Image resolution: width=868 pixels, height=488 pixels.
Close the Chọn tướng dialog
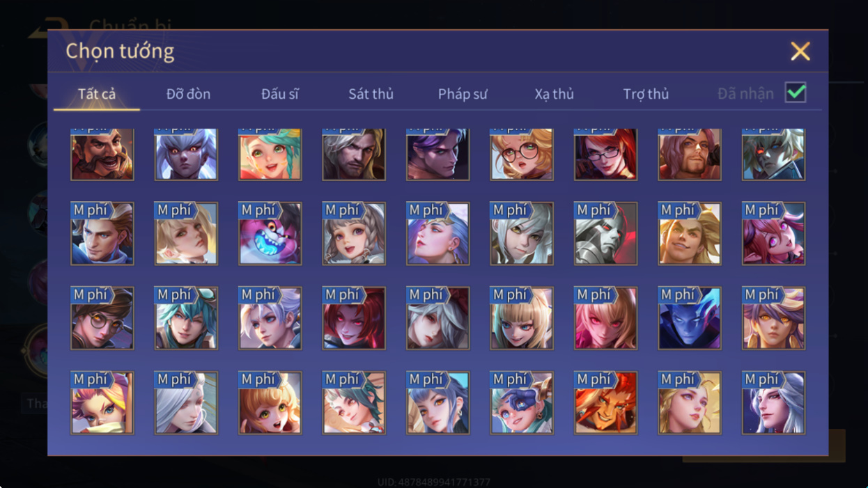[800, 51]
